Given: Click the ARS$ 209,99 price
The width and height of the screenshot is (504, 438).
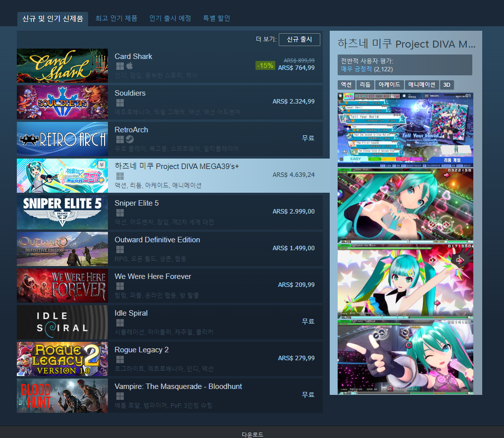Looking at the screenshot, I should 297,284.
